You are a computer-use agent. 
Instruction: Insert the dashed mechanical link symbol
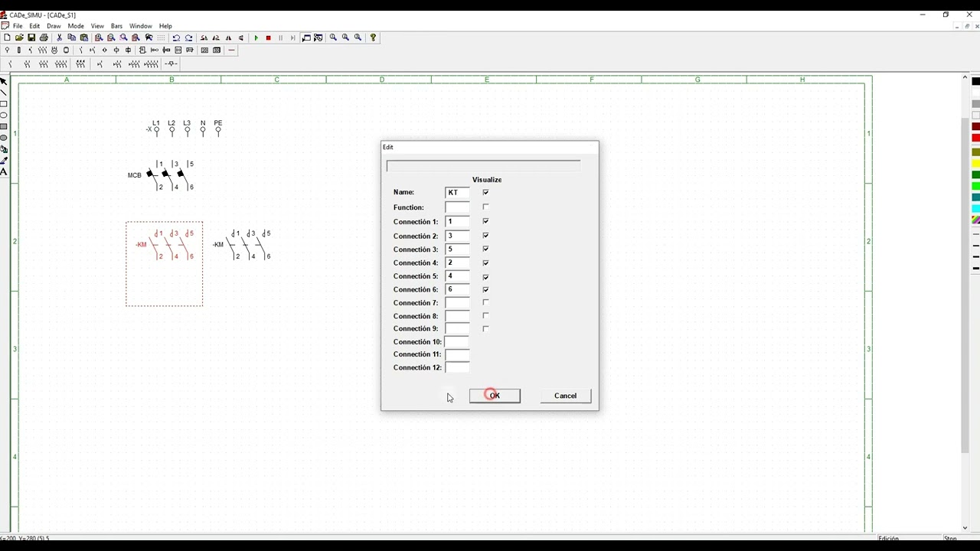171,64
